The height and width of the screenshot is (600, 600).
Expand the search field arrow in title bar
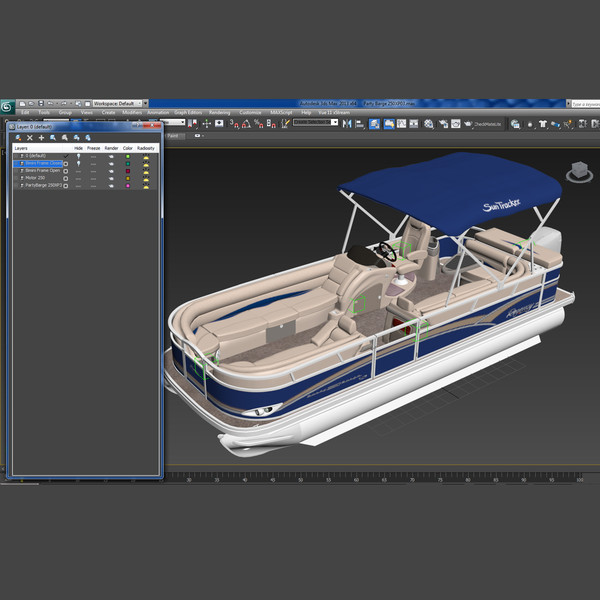(568, 104)
